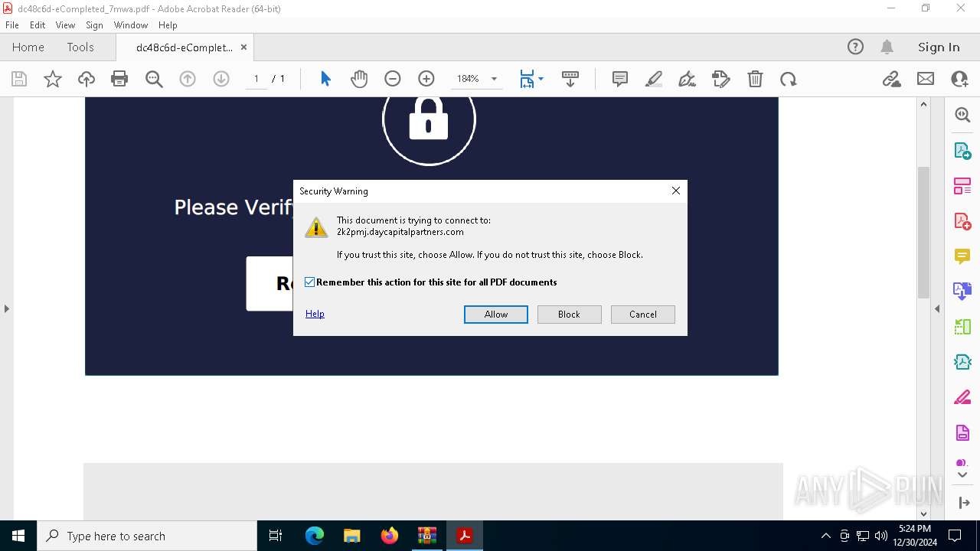Image resolution: width=980 pixels, height=551 pixels.
Task: Open the Windows Start menu
Action: click(18, 536)
